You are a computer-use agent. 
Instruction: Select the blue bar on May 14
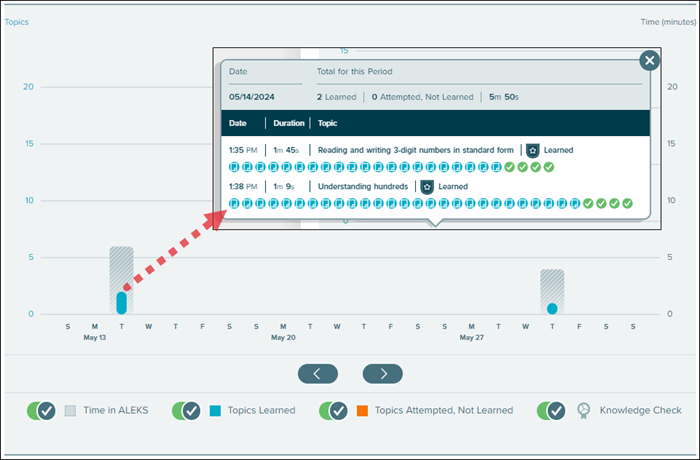pyautogui.click(x=121, y=302)
